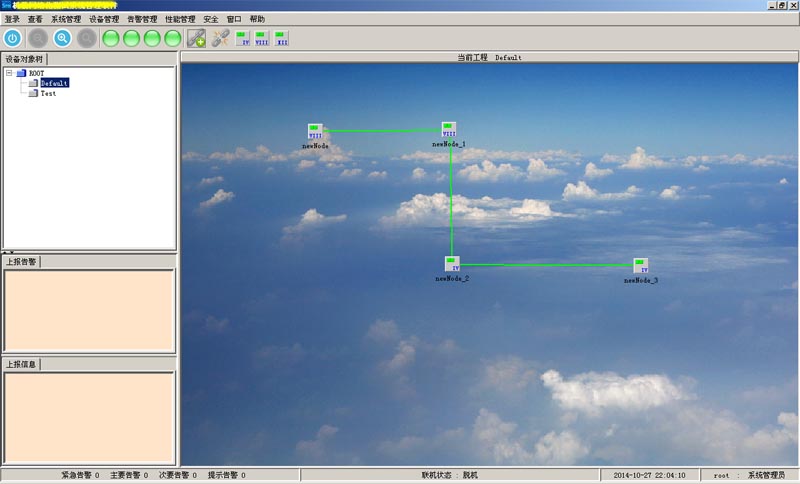The image size is (800, 484).
Task: Select the Default project in tree
Action: point(54,83)
